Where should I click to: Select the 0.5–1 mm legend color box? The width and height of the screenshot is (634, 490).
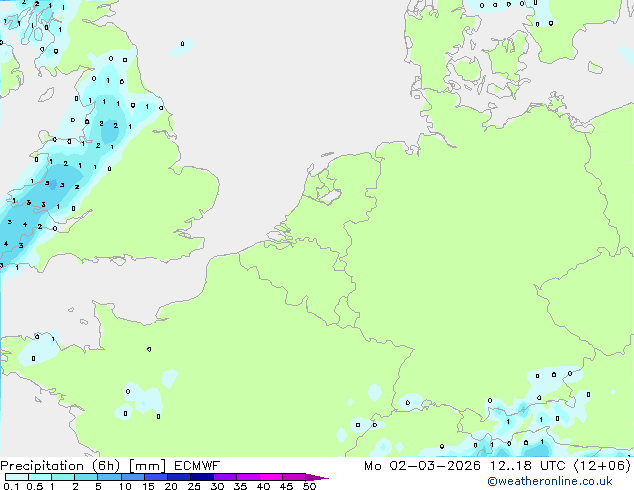(x=40, y=477)
